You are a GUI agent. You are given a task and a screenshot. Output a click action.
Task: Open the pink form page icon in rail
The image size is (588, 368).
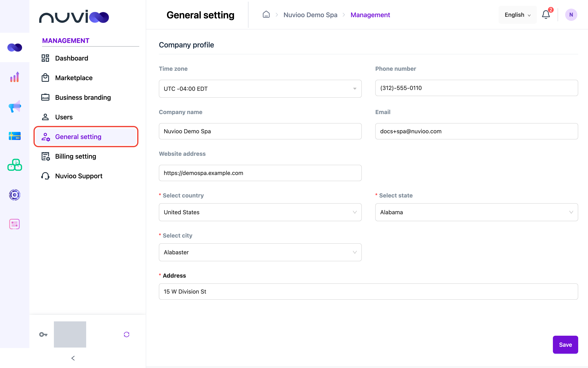(14, 224)
